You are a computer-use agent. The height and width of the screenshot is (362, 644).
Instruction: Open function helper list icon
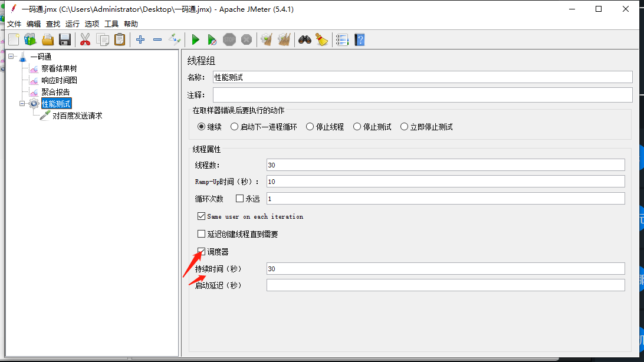pyautogui.click(x=342, y=40)
